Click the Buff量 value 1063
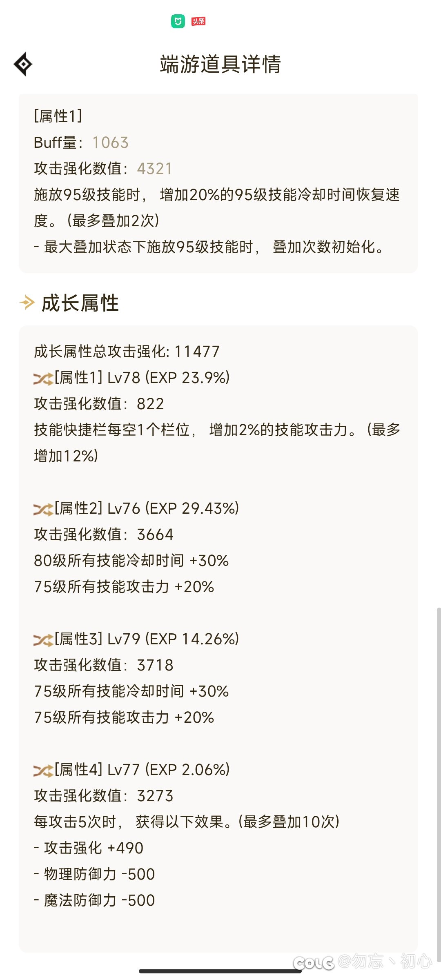The width and height of the screenshot is (441, 980). click(110, 143)
